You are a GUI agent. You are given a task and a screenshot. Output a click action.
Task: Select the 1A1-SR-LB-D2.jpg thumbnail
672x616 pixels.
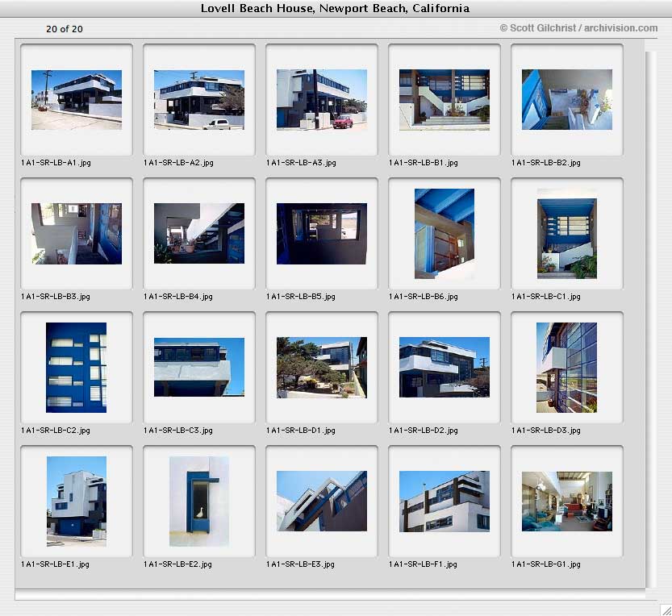tap(445, 367)
